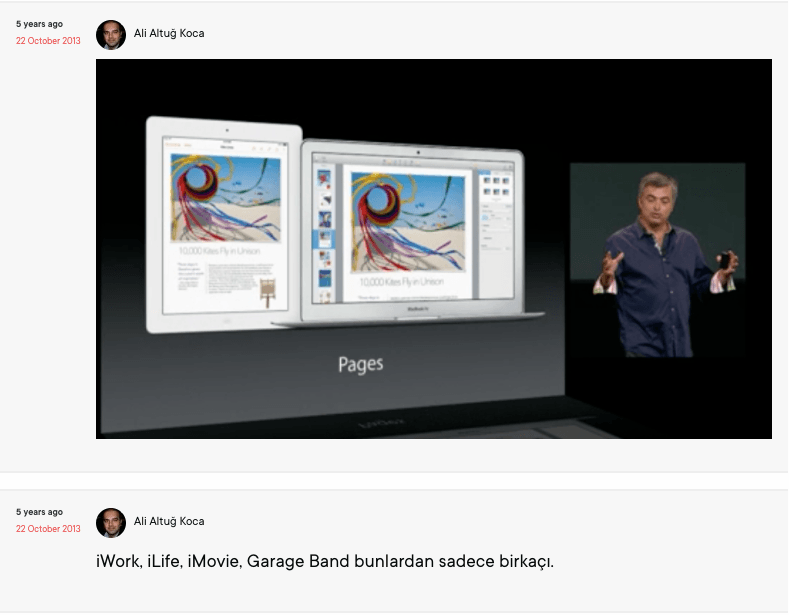Open Ali Altuğ Koca's name above the image
789x615 pixels.
[169, 34]
